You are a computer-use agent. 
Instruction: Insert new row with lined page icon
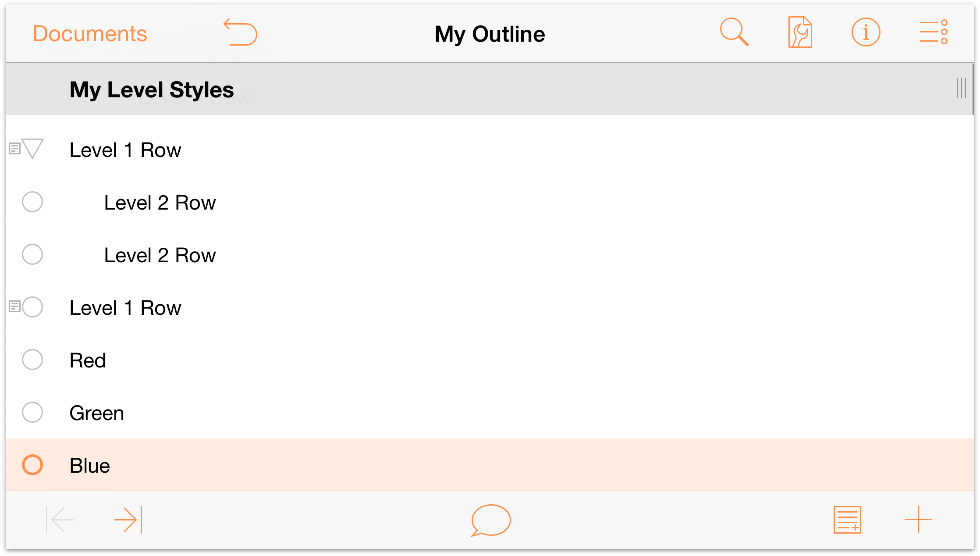coord(847,520)
